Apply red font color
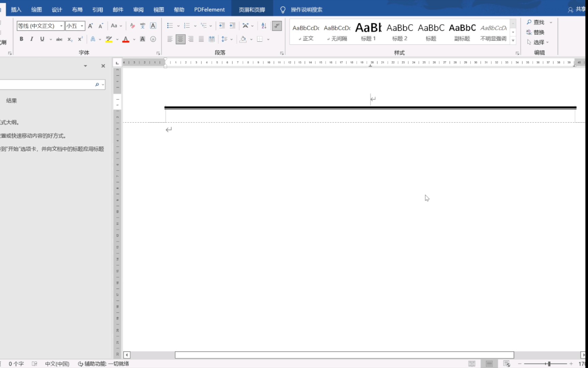The image size is (588, 368). point(126,39)
